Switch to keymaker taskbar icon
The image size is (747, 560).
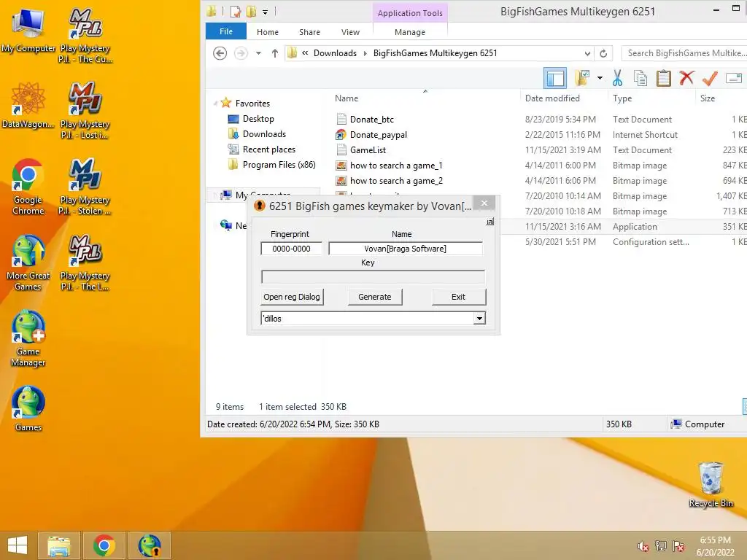[x=150, y=545]
